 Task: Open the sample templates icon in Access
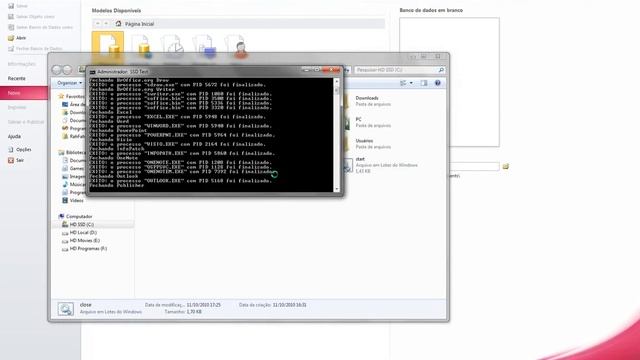point(204,46)
